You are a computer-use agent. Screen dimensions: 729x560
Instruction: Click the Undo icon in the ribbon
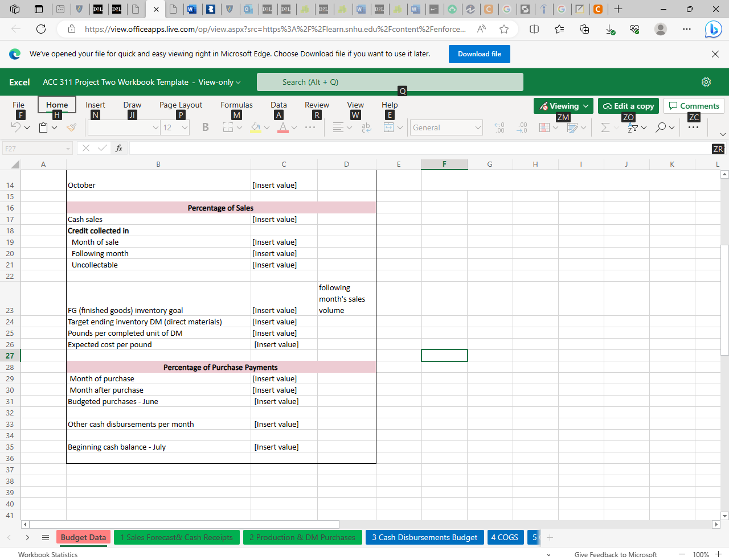tap(16, 127)
